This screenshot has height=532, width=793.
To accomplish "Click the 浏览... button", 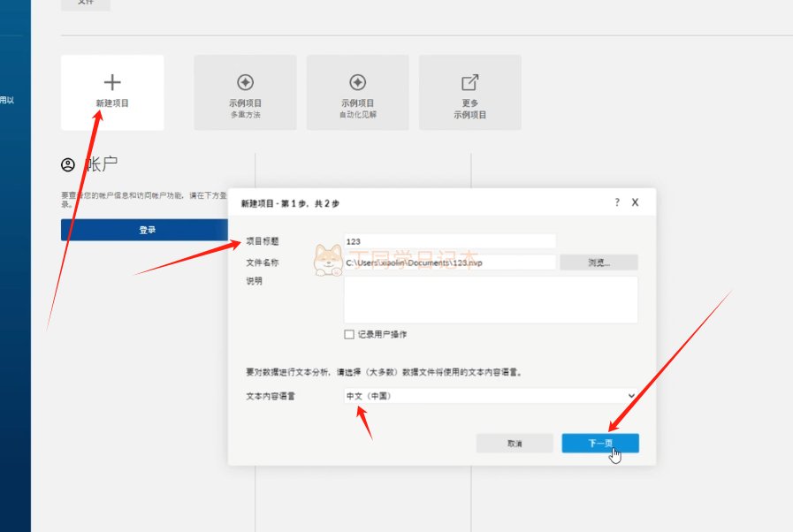I will pos(599,262).
